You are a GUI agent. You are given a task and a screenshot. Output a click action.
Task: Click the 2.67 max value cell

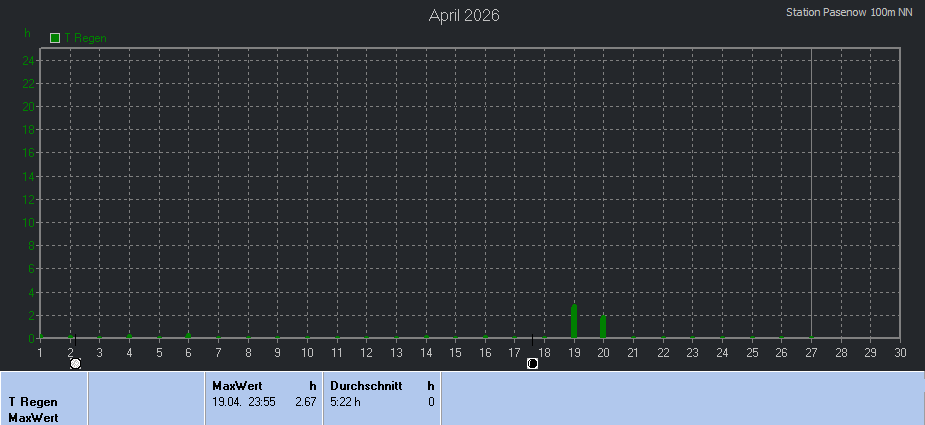[305, 401]
